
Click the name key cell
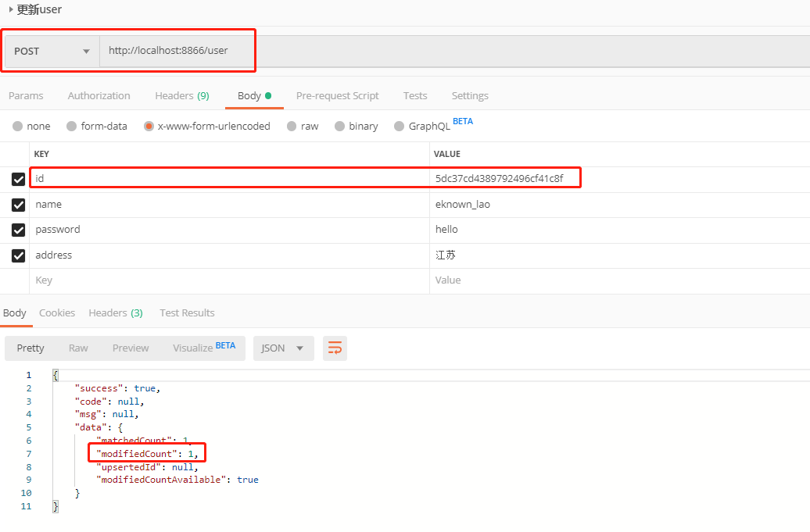(229, 205)
